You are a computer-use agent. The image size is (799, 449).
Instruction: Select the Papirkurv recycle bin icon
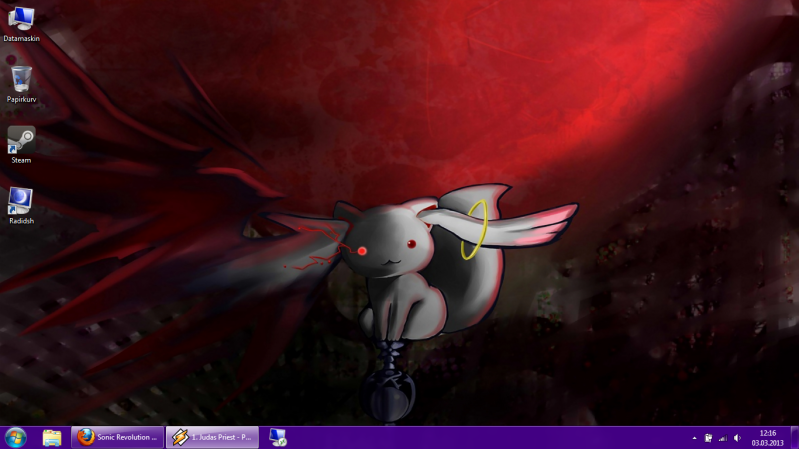(x=21, y=84)
